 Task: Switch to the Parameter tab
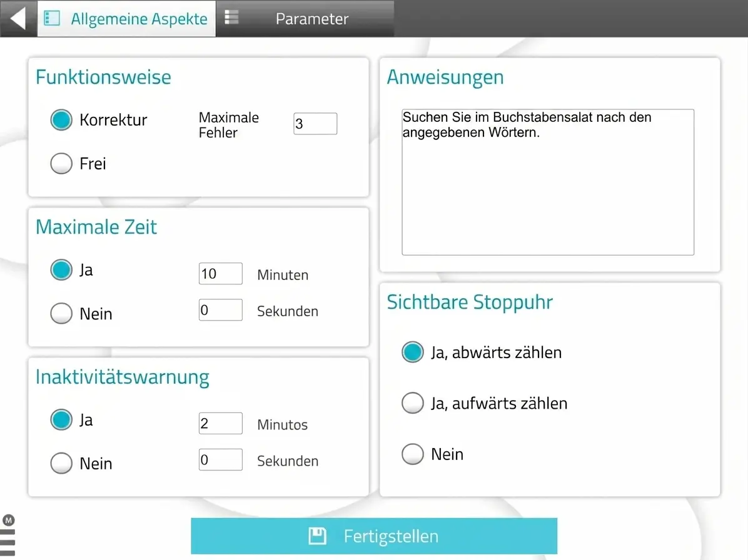point(305,19)
